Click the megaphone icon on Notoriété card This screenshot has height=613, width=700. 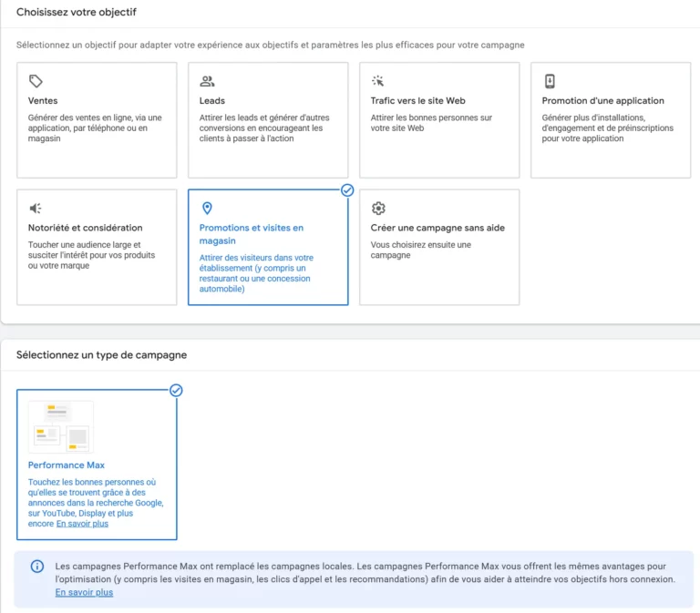coord(36,209)
